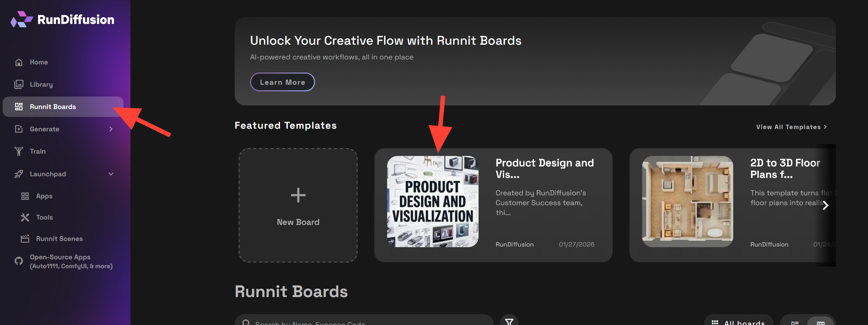Open the Library section
This screenshot has height=325, width=868.
(41, 84)
